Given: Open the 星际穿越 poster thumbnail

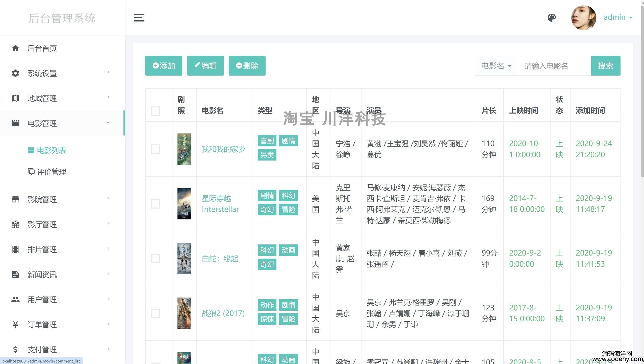Looking at the screenshot, I should 184,204.
